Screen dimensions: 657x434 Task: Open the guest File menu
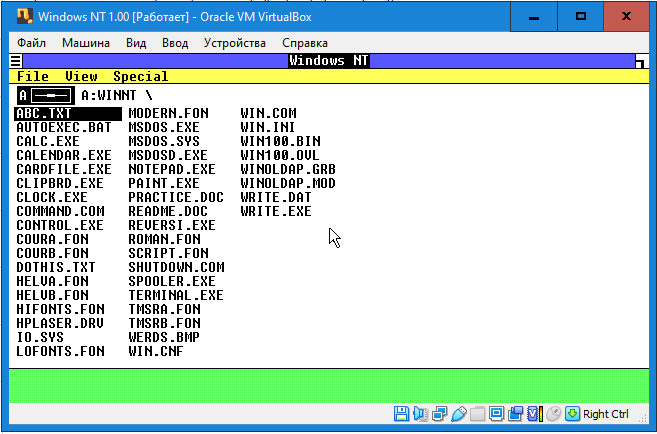(33, 77)
